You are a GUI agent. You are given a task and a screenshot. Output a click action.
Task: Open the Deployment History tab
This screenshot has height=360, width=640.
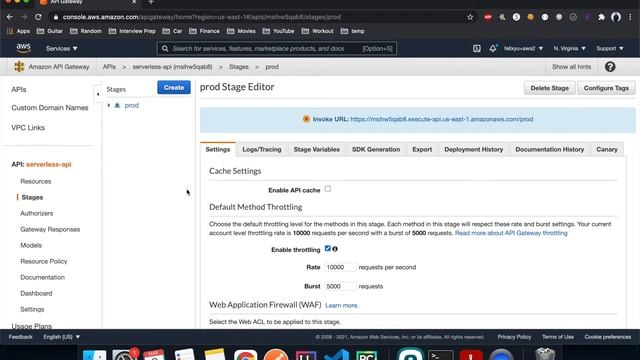pos(473,149)
